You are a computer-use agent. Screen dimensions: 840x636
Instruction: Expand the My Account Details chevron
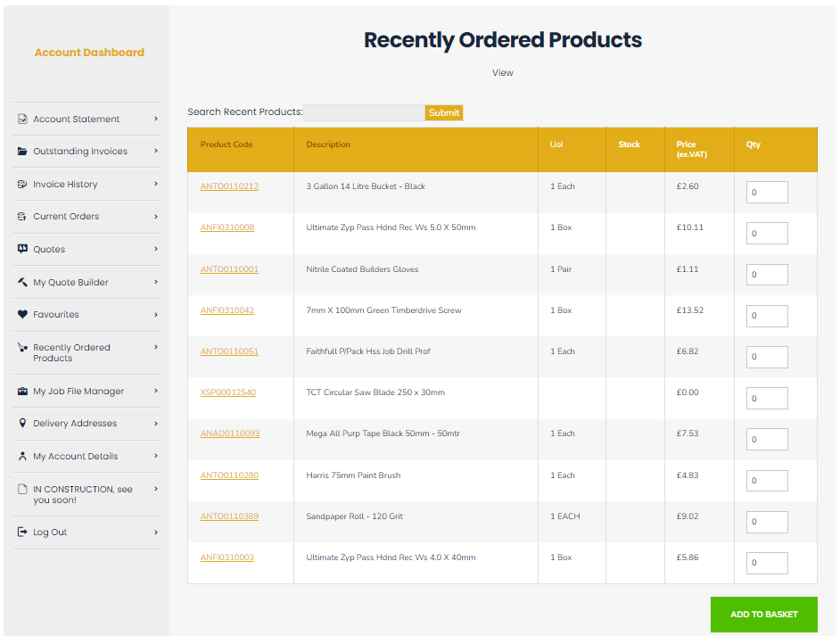point(156,456)
